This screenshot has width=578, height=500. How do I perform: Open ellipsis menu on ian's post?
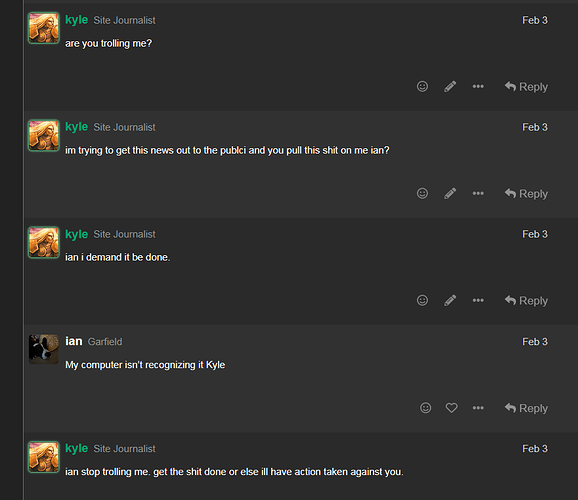click(x=478, y=408)
